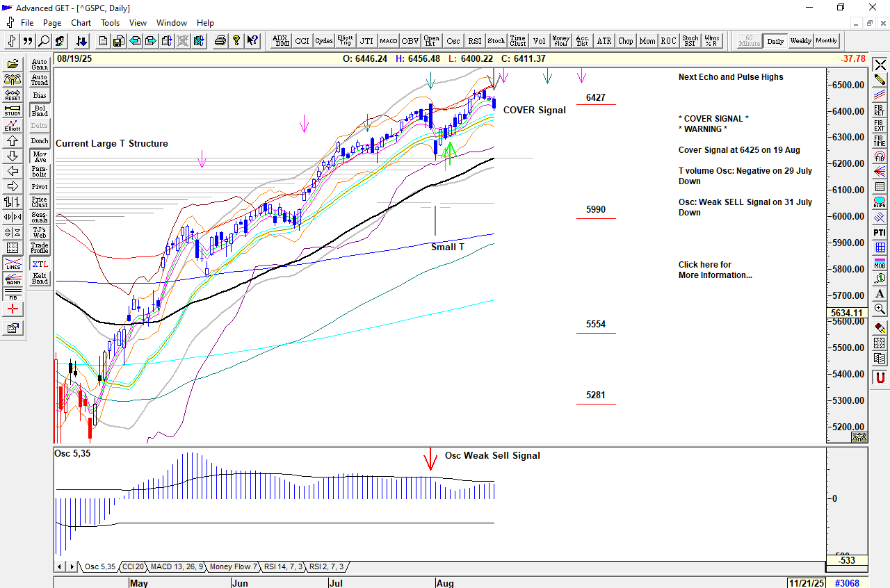Open the Tools menu

click(110, 23)
